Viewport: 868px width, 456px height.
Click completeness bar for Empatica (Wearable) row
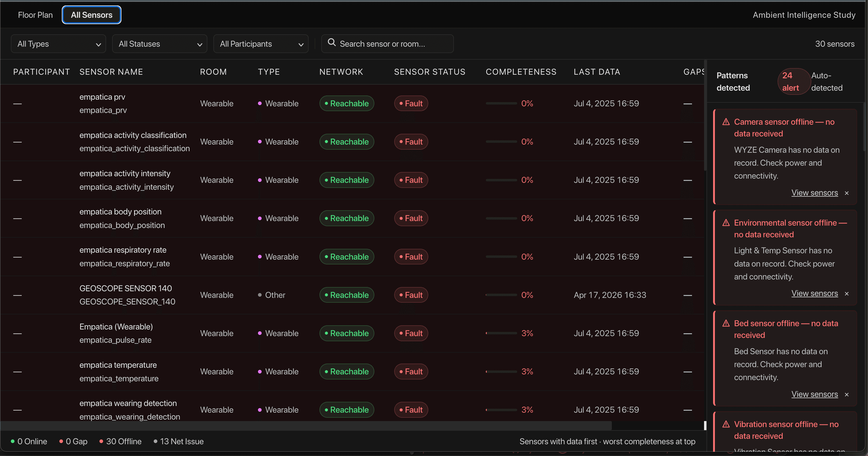[x=501, y=333]
